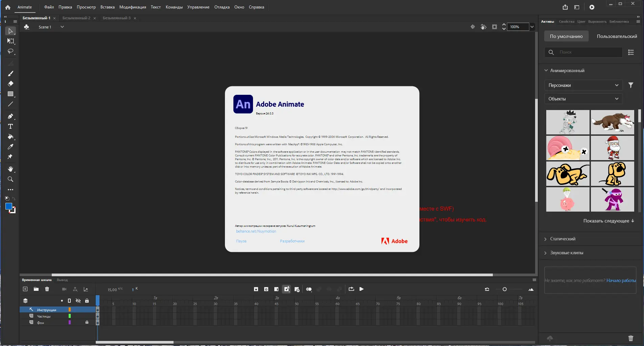Screen dimensions: 644x346
Task: Create a new layer folder in timeline
Action: [x=36, y=289]
